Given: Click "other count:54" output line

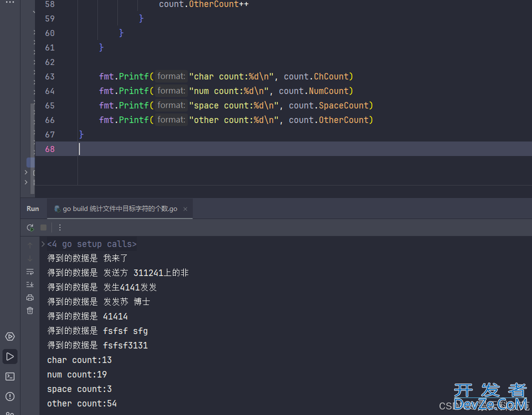Looking at the screenshot, I should pos(82,404).
